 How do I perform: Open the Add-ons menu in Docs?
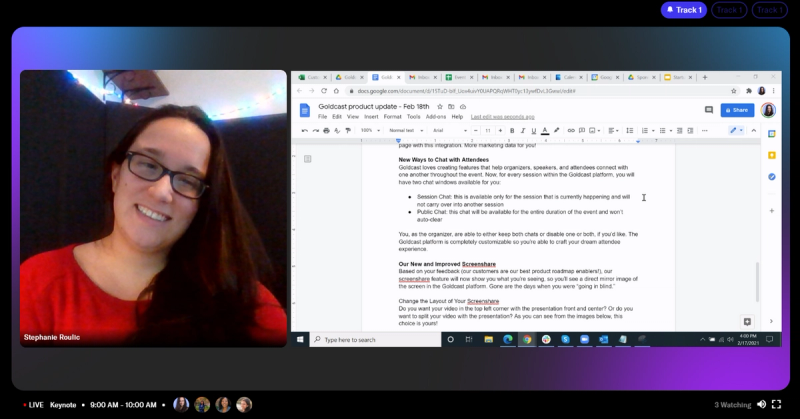point(436,117)
